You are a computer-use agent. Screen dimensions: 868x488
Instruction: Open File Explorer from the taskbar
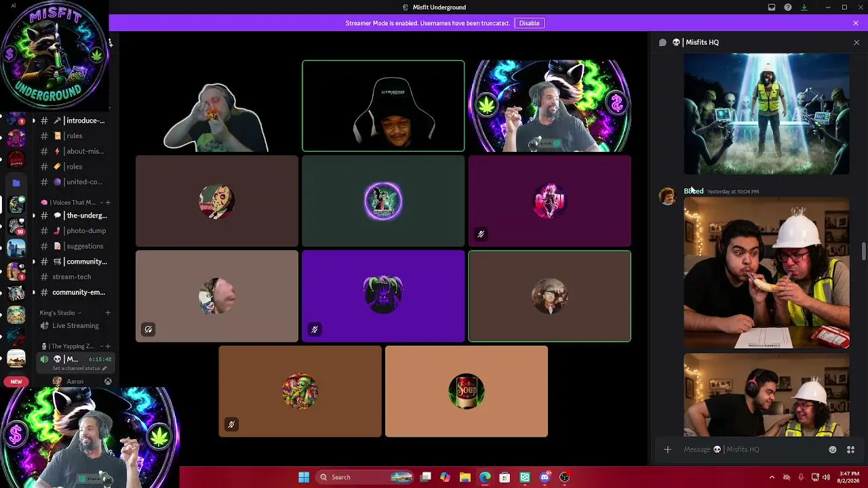pyautogui.click(x=465, y=477)
